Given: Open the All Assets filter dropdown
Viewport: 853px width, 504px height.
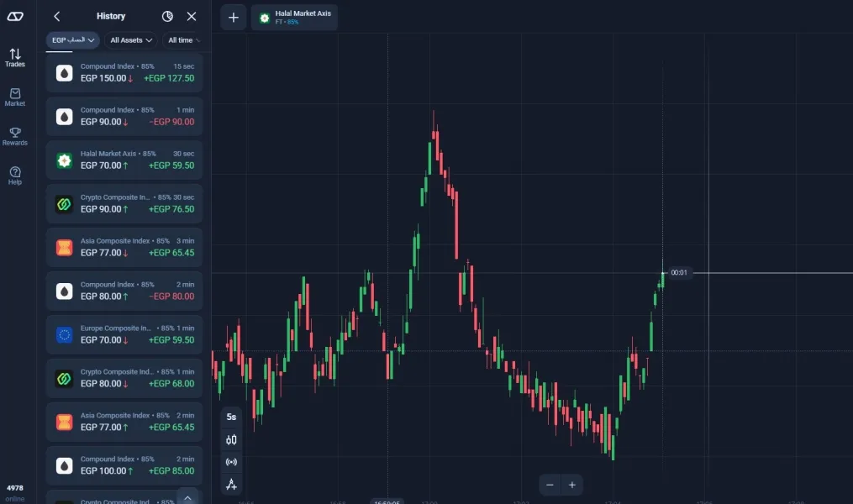Looking at the screenshot, I should coord(130,40).
